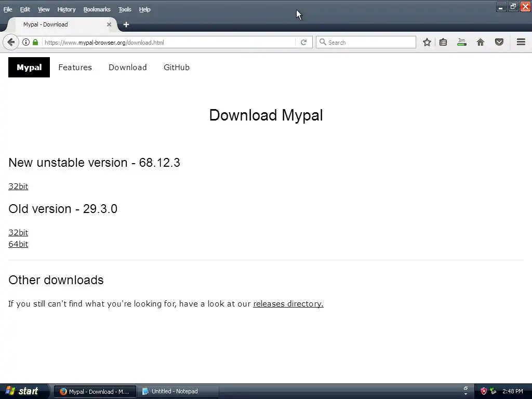Select the Mypal - Download tab
The height and width of the screenshot is (399, 532).
click(63, 24)
